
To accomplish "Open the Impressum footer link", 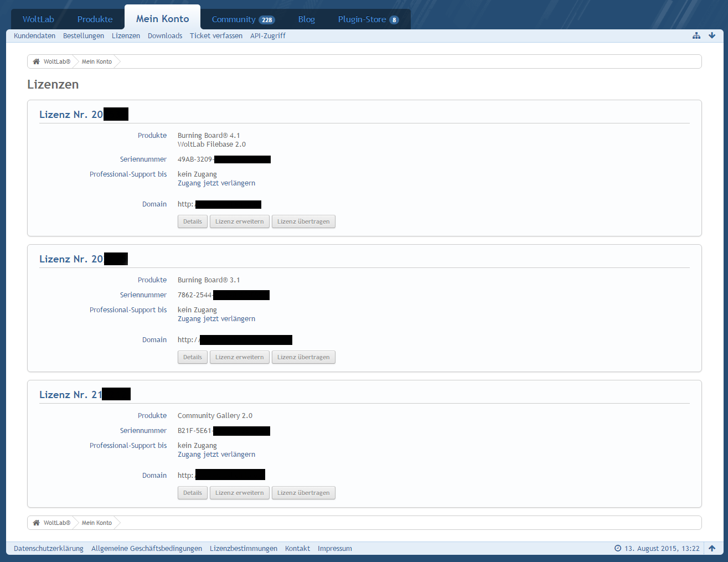I will click(335, 549).
